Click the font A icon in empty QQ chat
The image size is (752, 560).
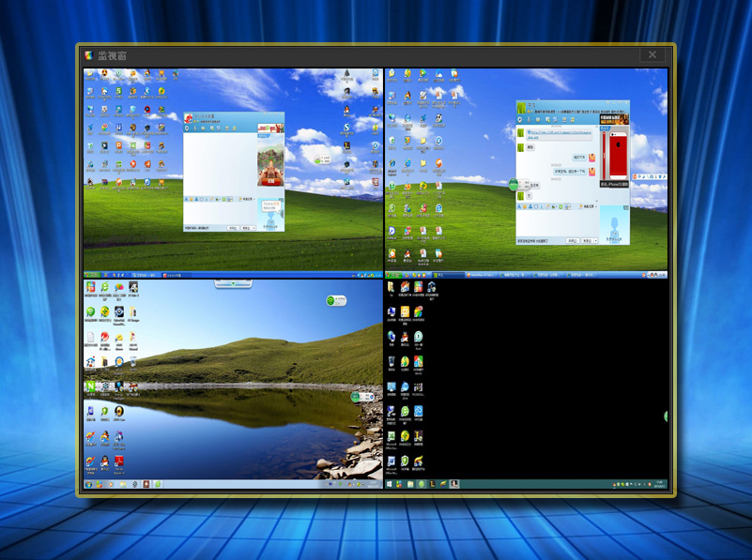pyautogui.click(x=187, y=199)
